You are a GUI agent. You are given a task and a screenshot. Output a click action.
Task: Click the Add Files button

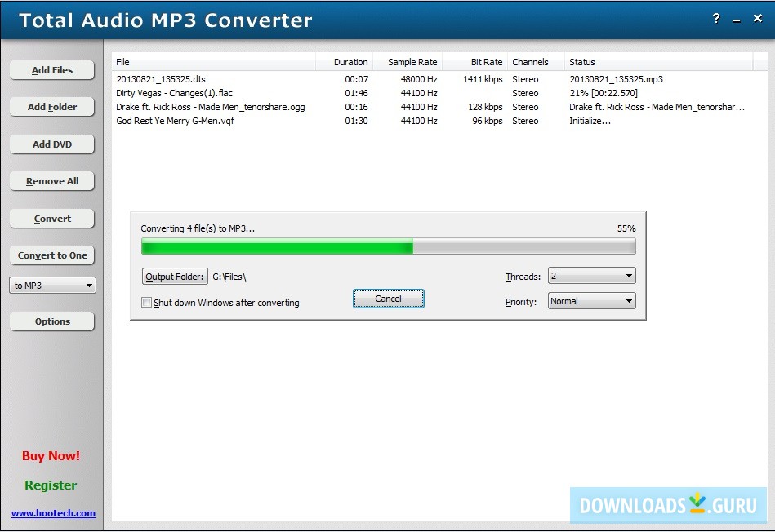pos(52,70)
